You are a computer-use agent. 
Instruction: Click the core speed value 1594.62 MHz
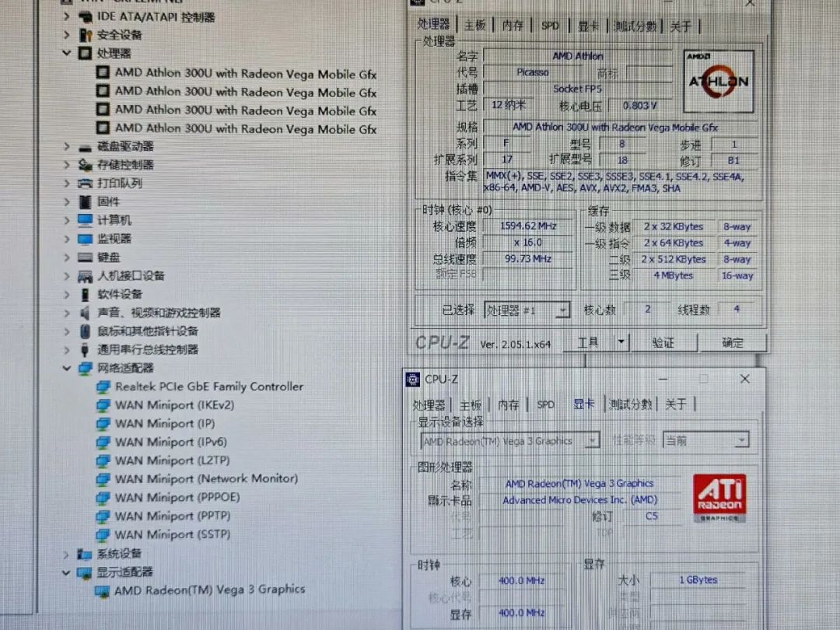pyautogui.click(x=527, y=226)
